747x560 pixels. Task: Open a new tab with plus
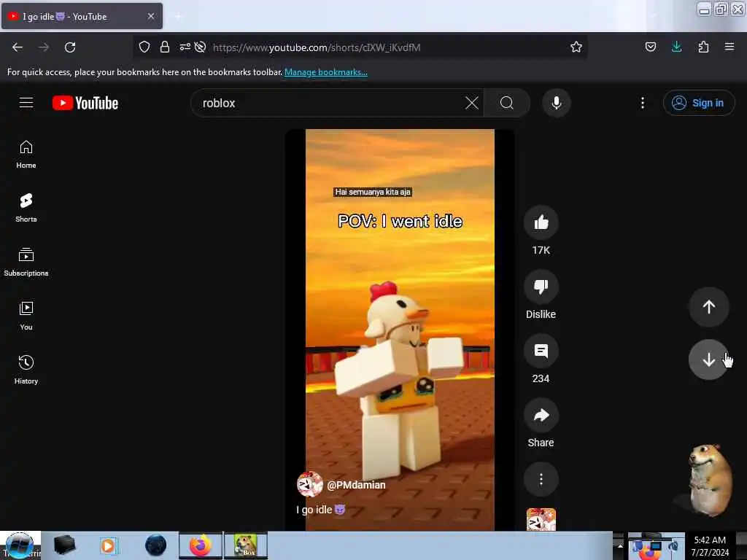(178, 16)
